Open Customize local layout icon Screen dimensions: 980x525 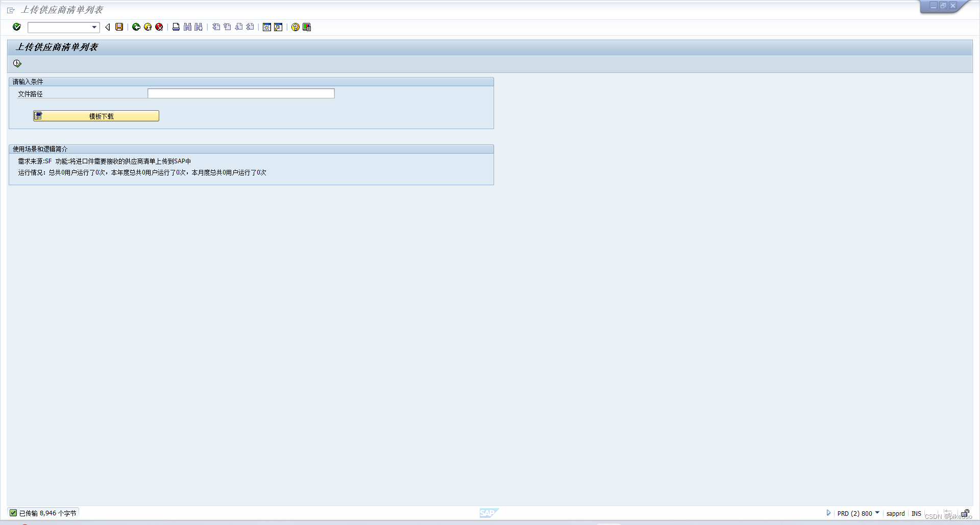pos(307,27)
